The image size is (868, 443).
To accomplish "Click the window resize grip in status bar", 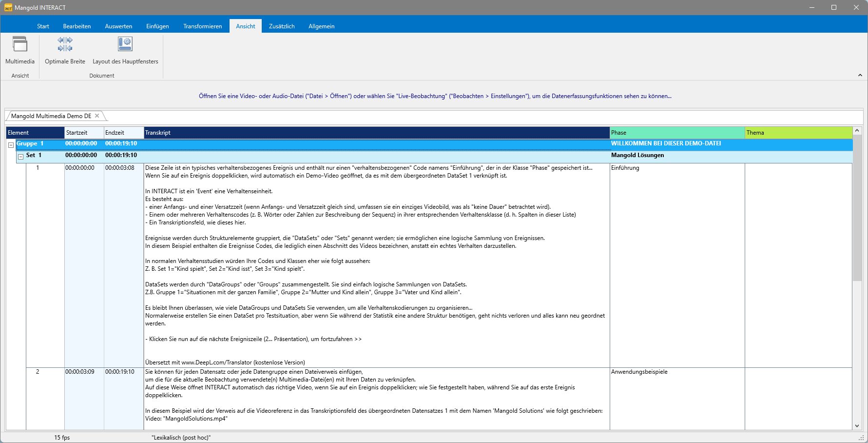I will [861, 438].
